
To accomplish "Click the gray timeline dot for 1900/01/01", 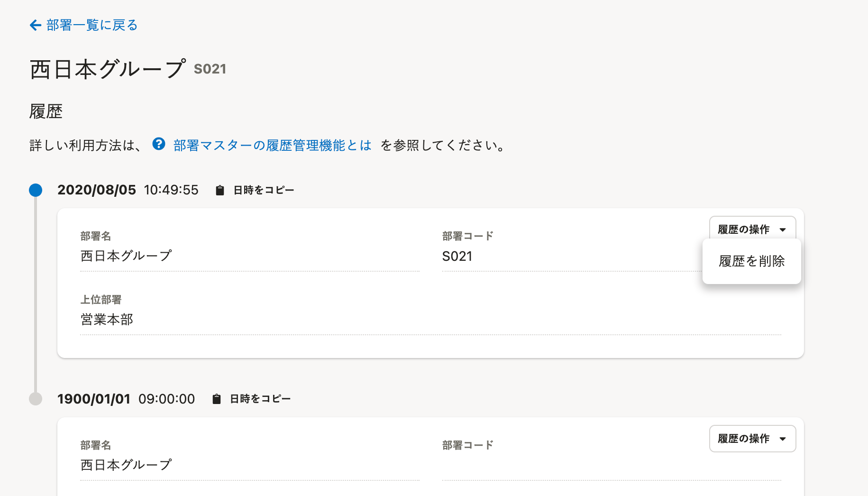I will click(x=36, y=399).
